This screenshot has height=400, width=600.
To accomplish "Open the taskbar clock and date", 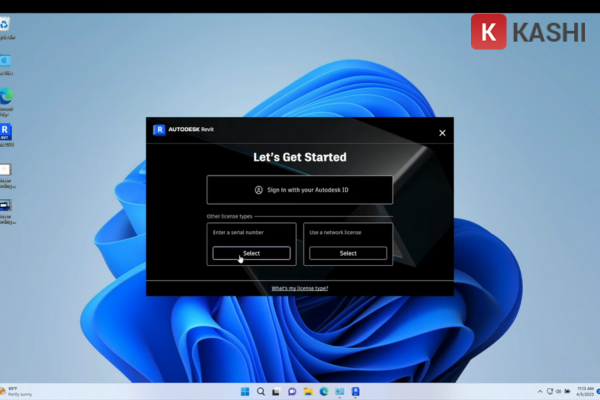I will [x=585, y=391].
